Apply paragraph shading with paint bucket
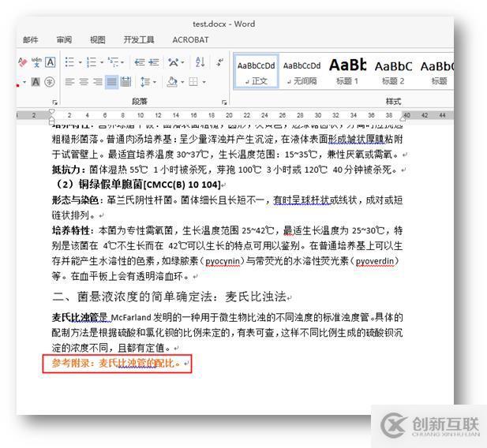Screen dimensions: 487x448 (172, 82)
